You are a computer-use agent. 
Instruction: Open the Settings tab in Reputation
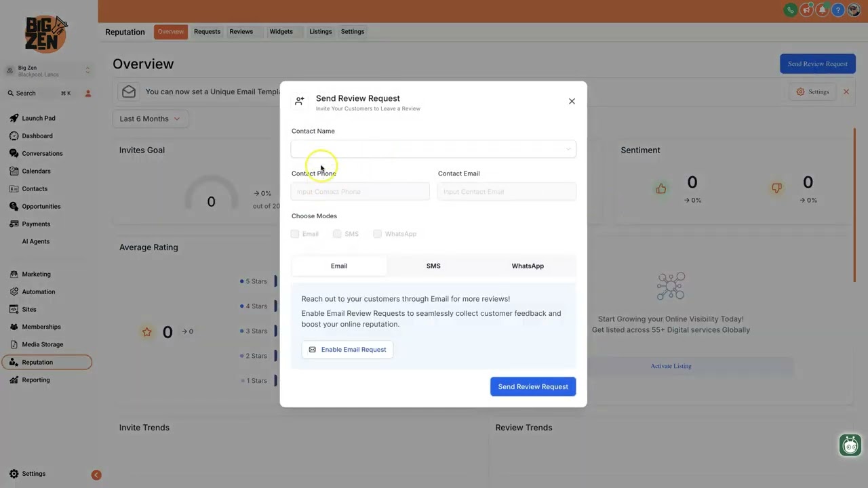pyautogui.click(x=353, y=32)
